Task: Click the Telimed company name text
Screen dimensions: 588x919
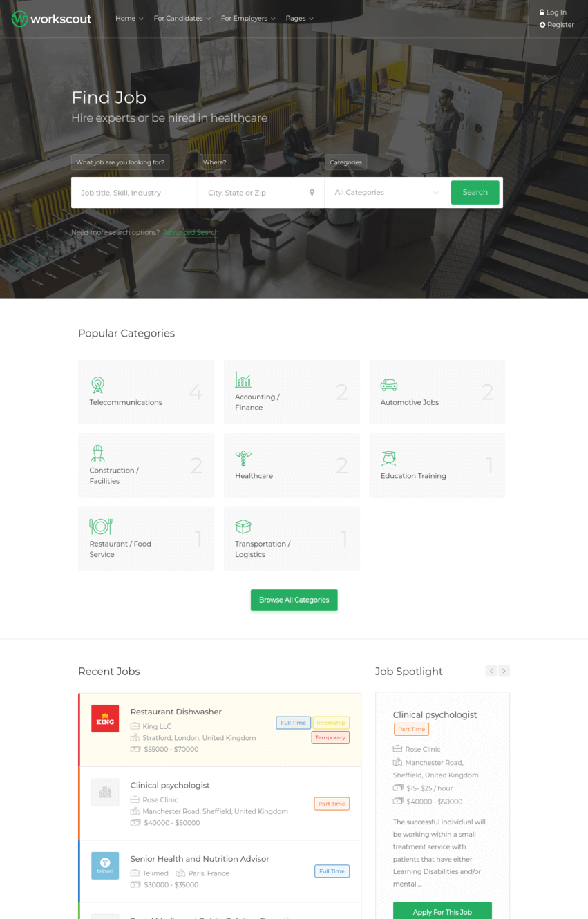Action: click(155, 874)
